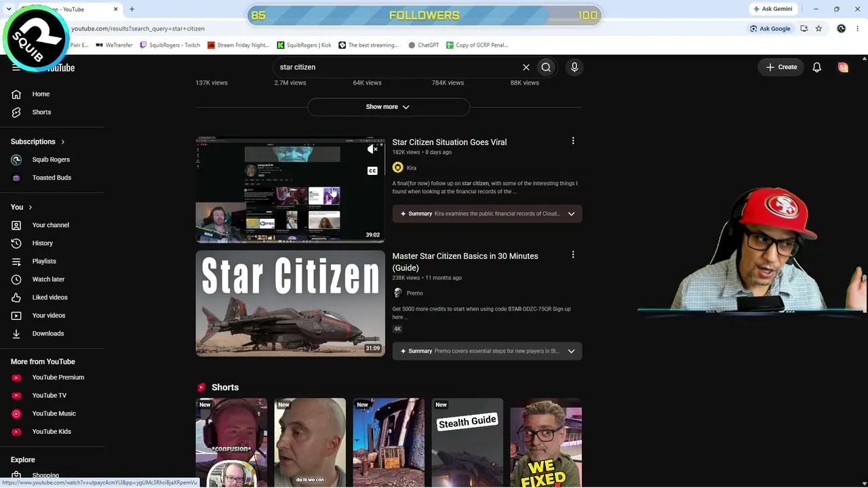Play the Star Citizen Situation video thumbnail
The width and height of the screenshot is (868, 488).
tap(290, 190)
